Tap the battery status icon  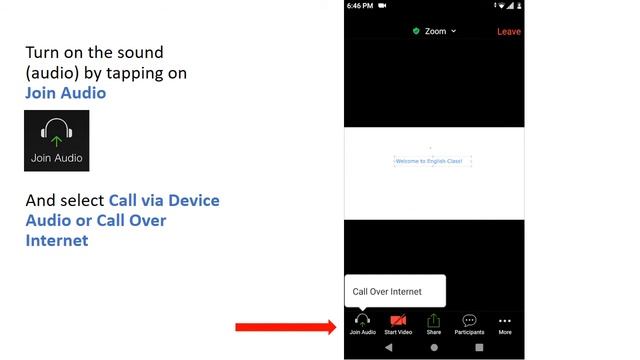coord(519,5)
